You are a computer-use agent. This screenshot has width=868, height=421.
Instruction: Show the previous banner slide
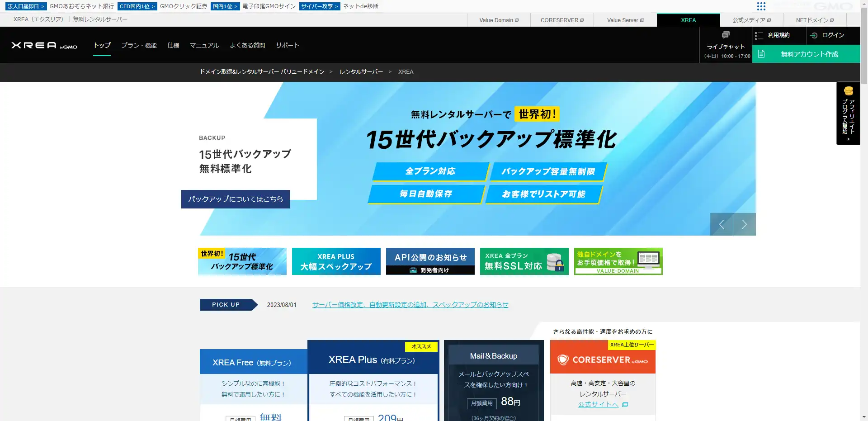tap(722, 224)
